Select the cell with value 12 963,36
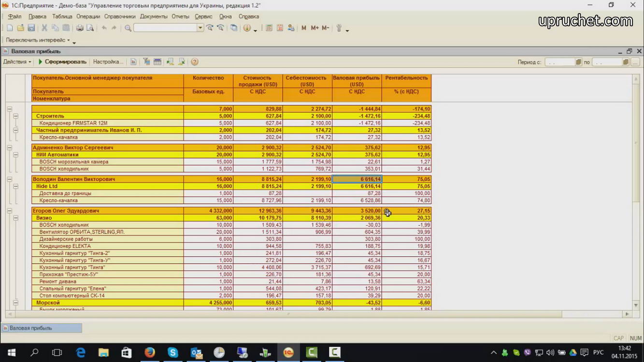This screenshot has width=644, height=362. coord(258,211)
